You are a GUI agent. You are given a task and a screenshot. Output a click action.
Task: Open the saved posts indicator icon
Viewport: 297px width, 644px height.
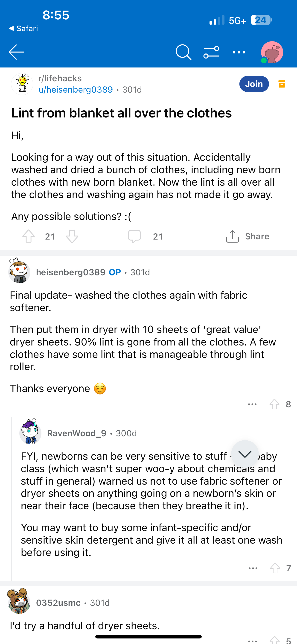(282, 84)
